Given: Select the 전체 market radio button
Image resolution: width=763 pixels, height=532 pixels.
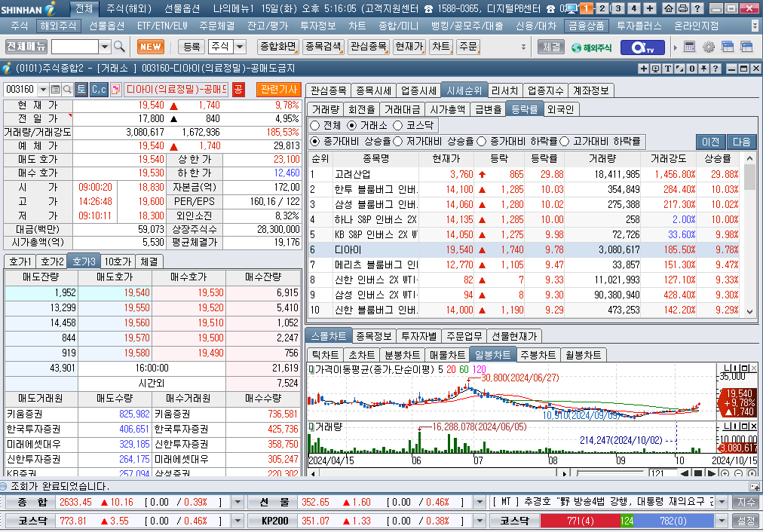Looking at the screenshot, I should (x=315, y=125).
